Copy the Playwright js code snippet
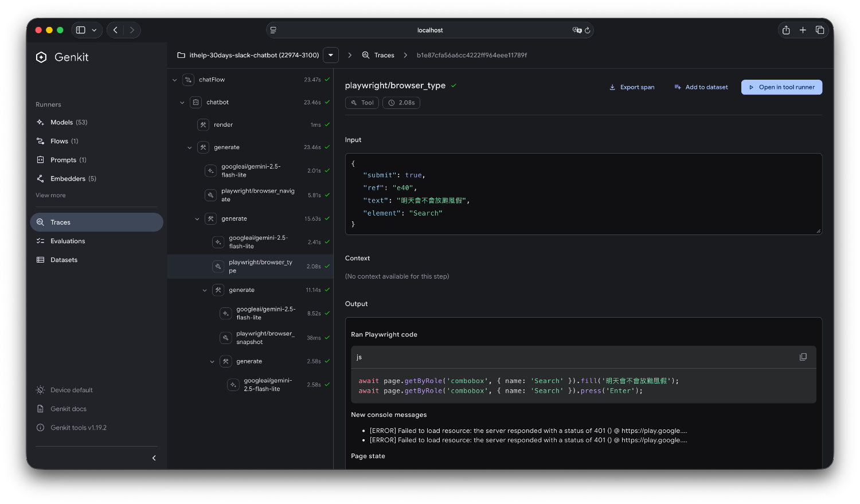The height and width of the screenshot is (504, 860). point(803,357)
